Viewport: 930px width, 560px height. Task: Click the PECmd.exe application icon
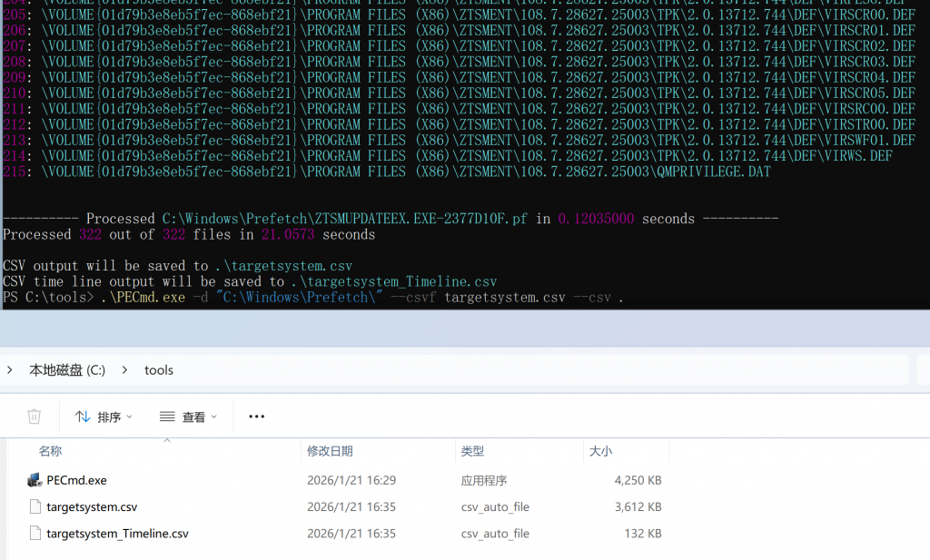click(35, 480)
